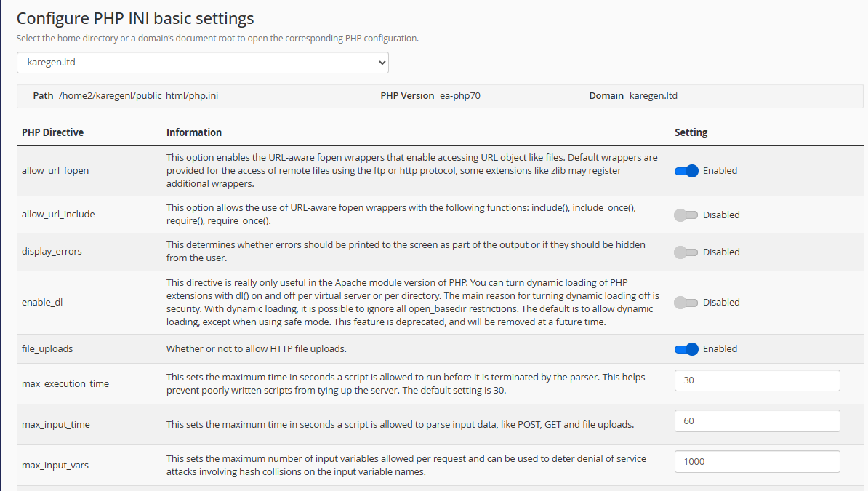This screenshot has width=868, height=491.
Task: Click the karegen.ltd value beside Domain
Action: 653,96
